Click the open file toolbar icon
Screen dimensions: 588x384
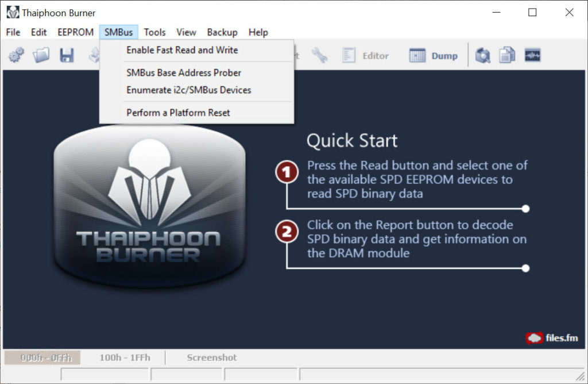point(41,55)
